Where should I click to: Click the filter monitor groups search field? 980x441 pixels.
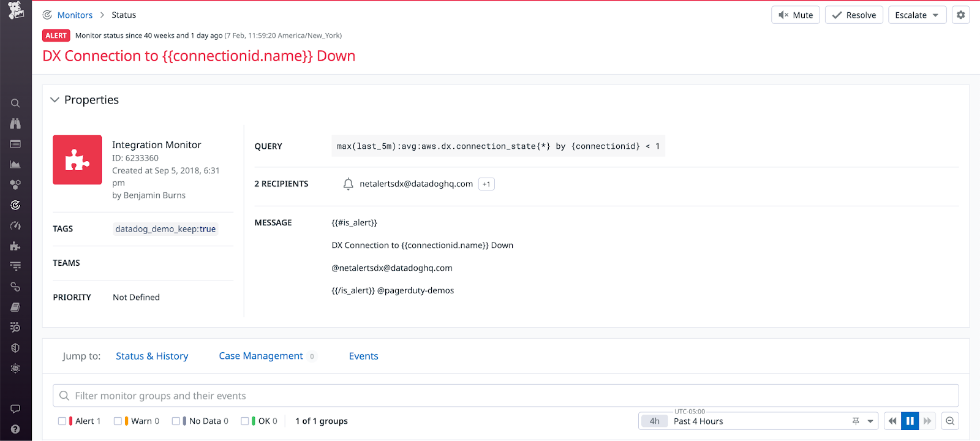505,396
